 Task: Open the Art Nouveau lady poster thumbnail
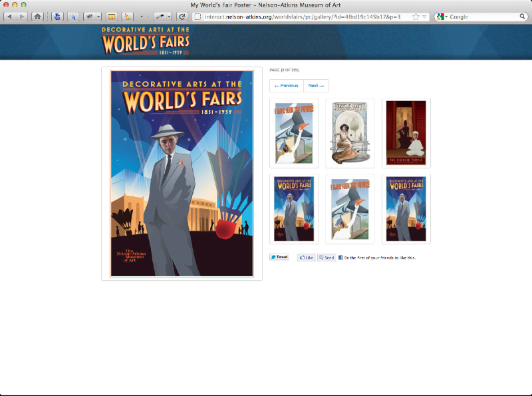tap(350, 133)
